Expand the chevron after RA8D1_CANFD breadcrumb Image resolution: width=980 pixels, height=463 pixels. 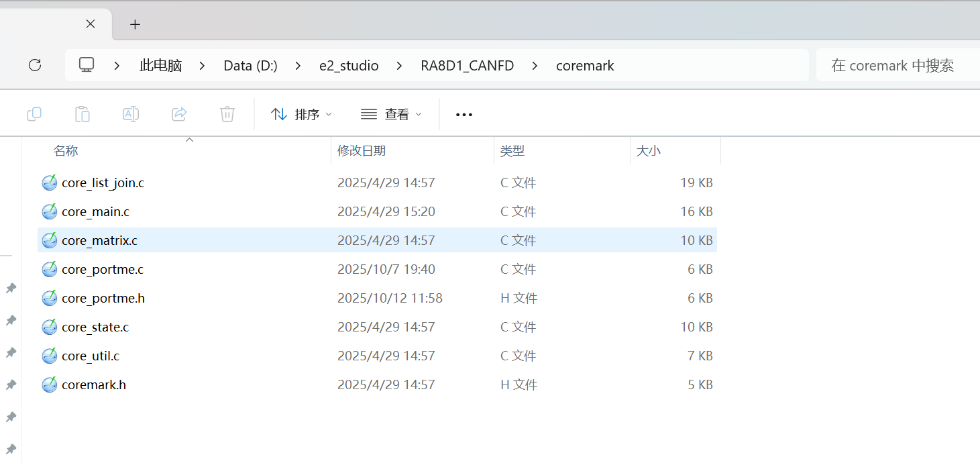coord(535,66)
